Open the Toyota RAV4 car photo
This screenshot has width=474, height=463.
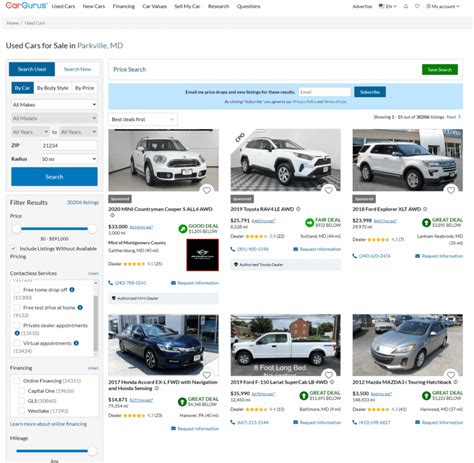(x=285, y=160)
